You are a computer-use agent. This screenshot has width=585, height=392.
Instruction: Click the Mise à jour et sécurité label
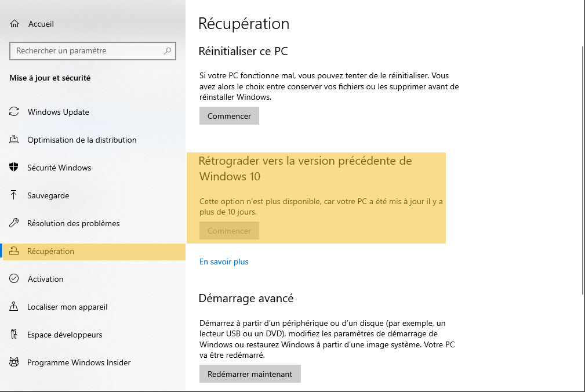[50, 78]
